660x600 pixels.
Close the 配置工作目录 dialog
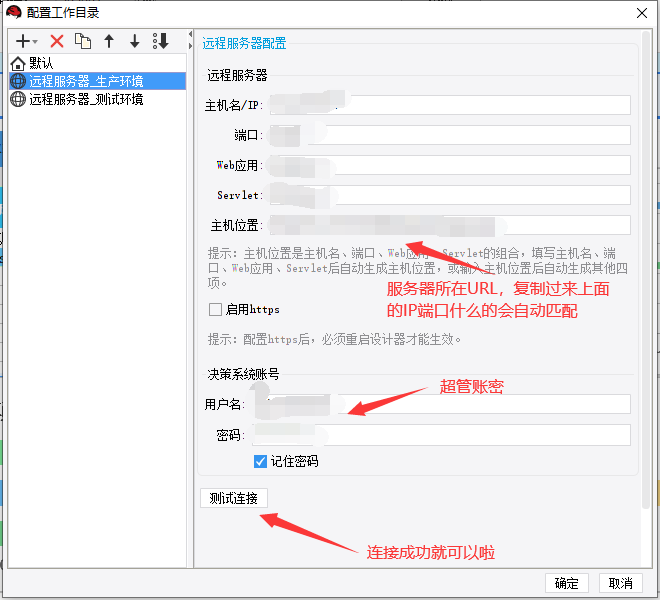pos(642,13)
